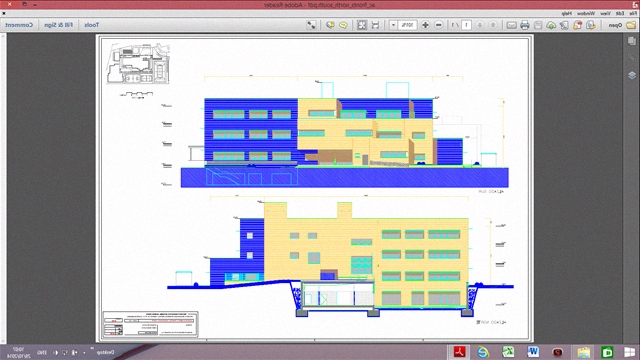Open the File menu
The image size is (640, 360).
click(x=633, y=13)
